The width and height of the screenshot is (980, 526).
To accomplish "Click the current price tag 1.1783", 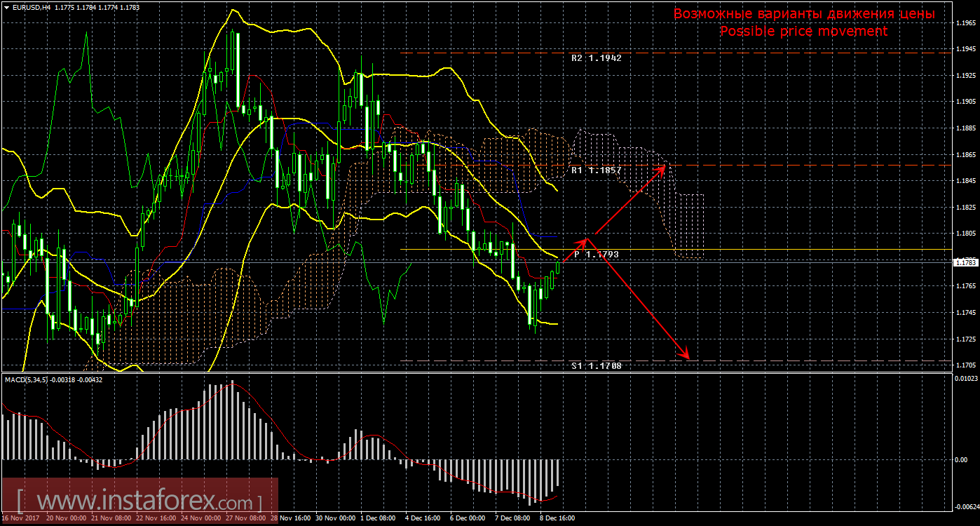I will [x=965, y=262].
